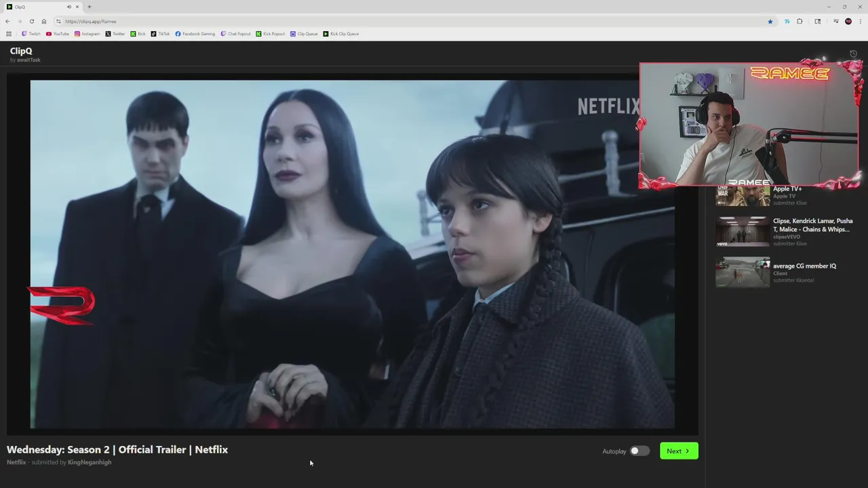Go back with the browser back arrow

(7, 21)
